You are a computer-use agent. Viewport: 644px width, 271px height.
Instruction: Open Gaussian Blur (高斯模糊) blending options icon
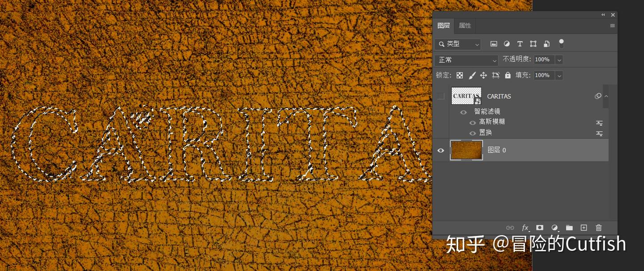(x=599, y=123)
